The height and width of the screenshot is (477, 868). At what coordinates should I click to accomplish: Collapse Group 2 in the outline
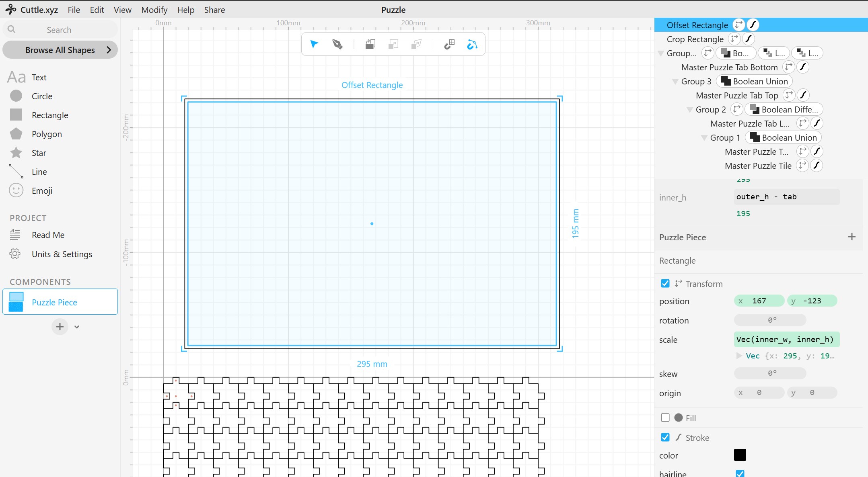click(690, 110)
